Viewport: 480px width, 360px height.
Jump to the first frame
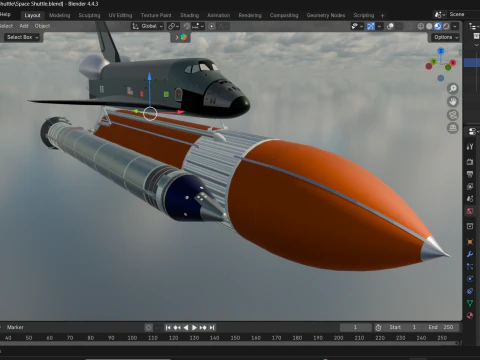click(x=168, y=328)
